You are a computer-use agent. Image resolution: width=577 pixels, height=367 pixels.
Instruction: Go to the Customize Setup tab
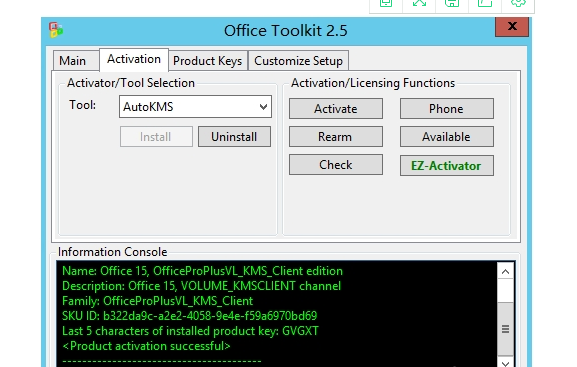[x=298, y=61]
